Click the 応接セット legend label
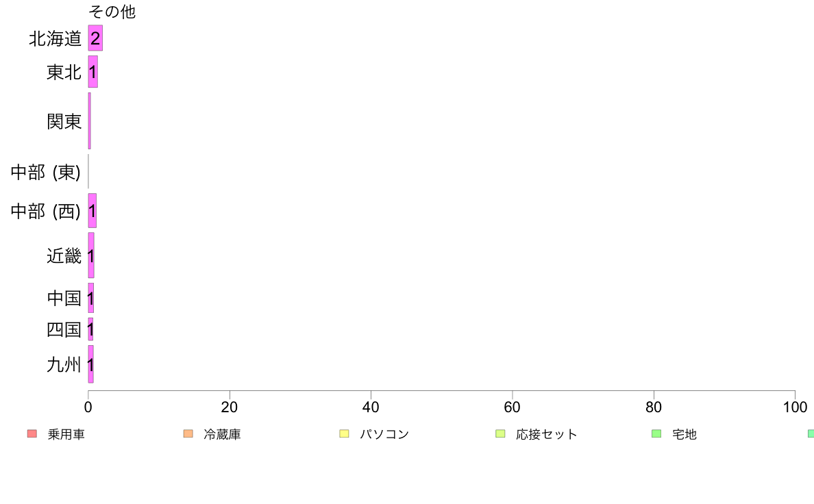The width and height of the screenshot is (814, 504). tap(547, 434)
